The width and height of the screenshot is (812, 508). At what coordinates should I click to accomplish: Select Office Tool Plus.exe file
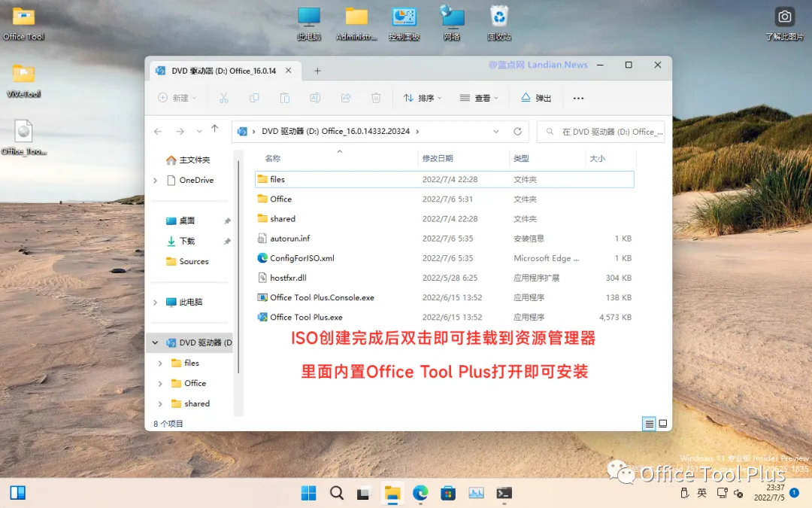(x=444, y=318)
